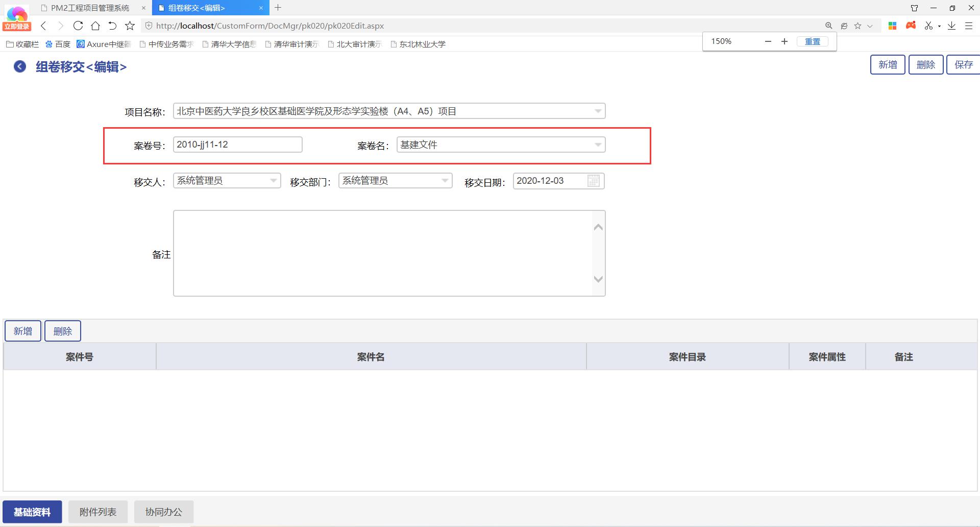Open the 移交部门 dropdown list
Viewport: 980px width, 527px height.
tap(445, 181)
